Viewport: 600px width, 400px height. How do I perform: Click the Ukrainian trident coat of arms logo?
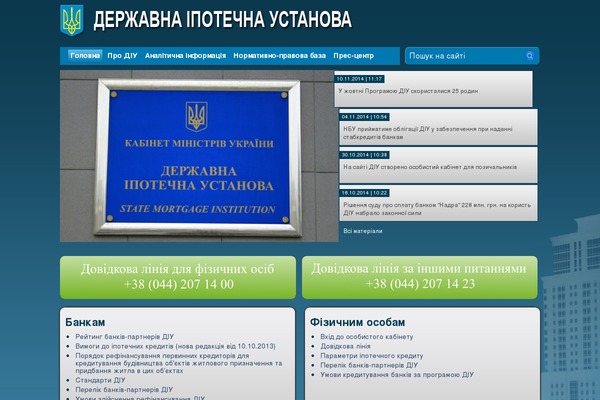coord(72,20)
